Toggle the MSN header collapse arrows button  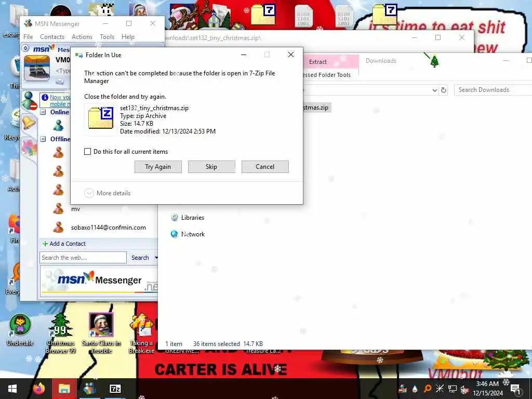[x=25, y=48]
